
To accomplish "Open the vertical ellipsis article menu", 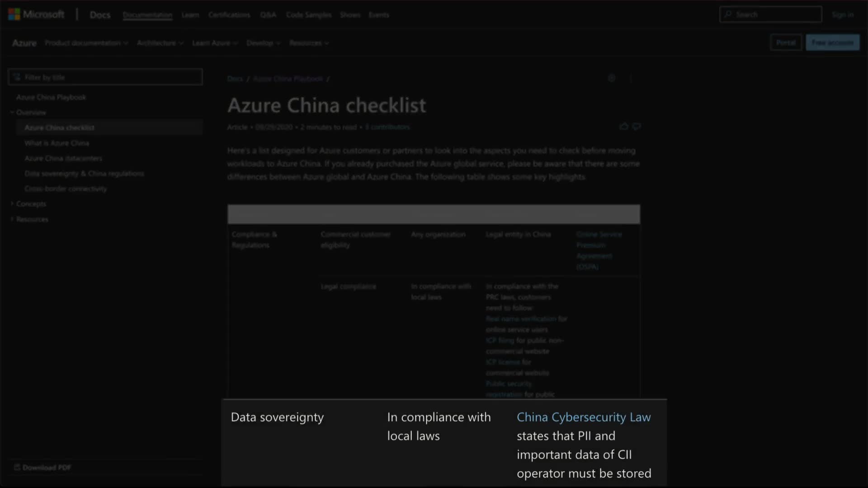I will (631, 78).
